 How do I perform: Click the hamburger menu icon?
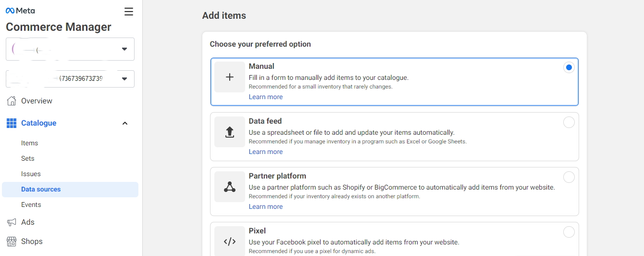pyautogui.click(x=129, y=12)
